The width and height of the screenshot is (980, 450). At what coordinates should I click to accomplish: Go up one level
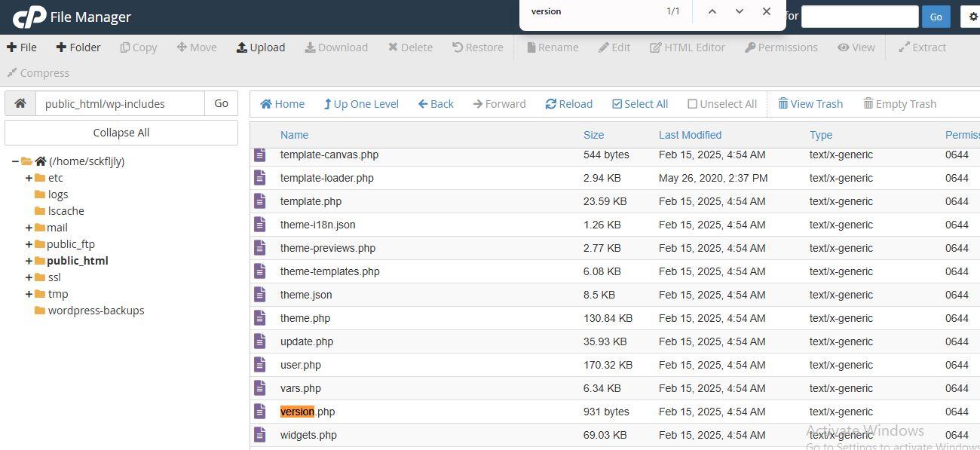pos(360,104)
